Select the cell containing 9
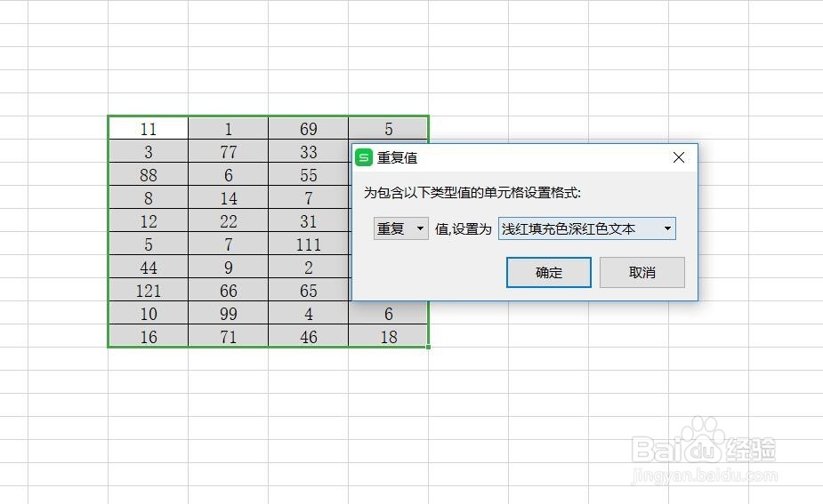The image size is (823, 504). (229, 267)
